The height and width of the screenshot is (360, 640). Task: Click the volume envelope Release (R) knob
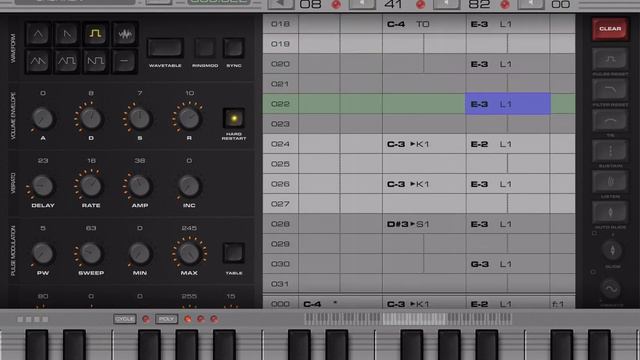(x=189, y=119)
